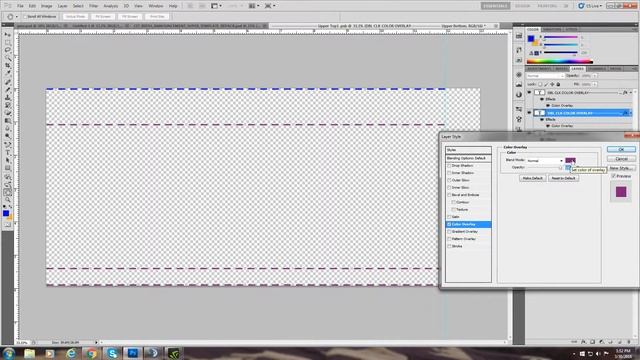Image resolution: width=640 pixels, height=360 pixels.
Task: Click the lock transparent pixels icon
Action: pos(540,84)
